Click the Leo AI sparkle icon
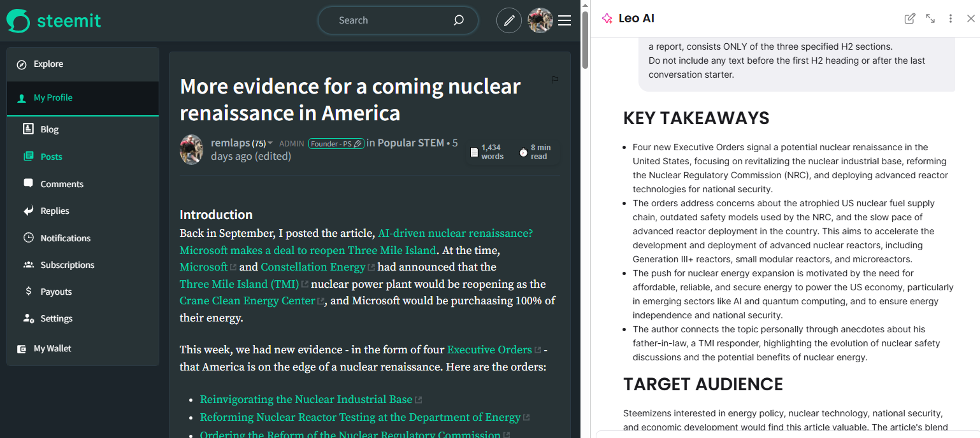Screen dimensions: 980x438 click(x=607, y=18)
